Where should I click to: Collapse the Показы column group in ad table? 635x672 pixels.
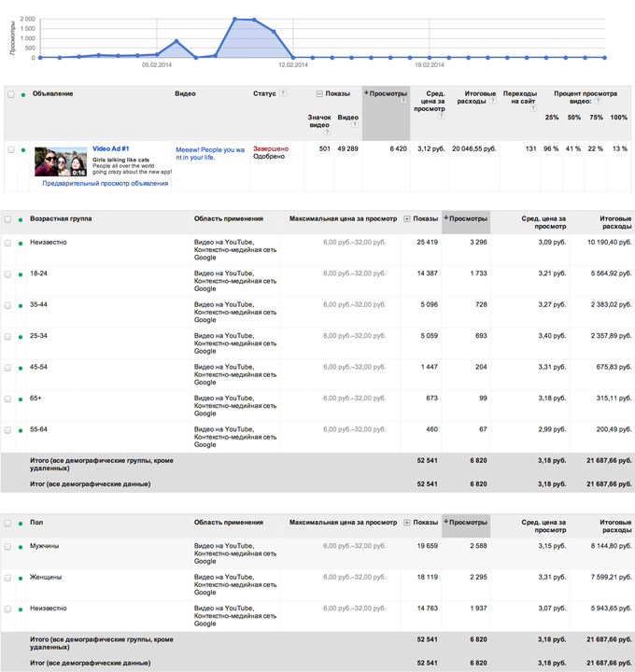tap(319, 94)
